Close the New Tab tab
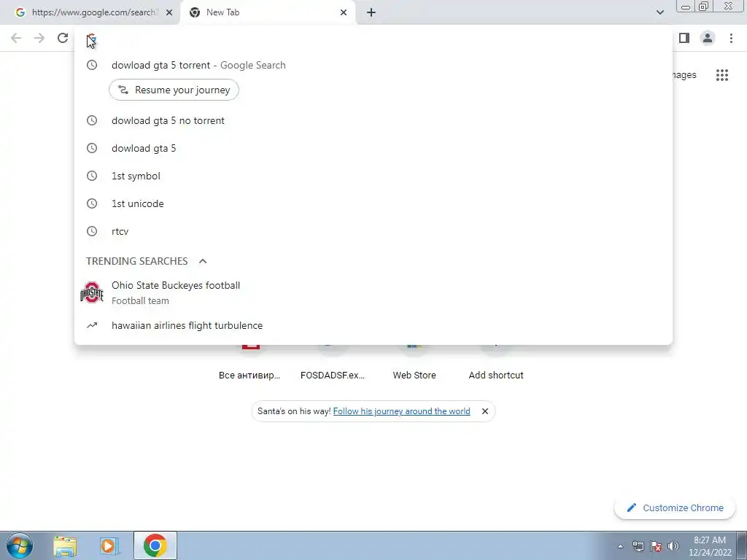Viewport: 747px width, 560px height. 344,12
